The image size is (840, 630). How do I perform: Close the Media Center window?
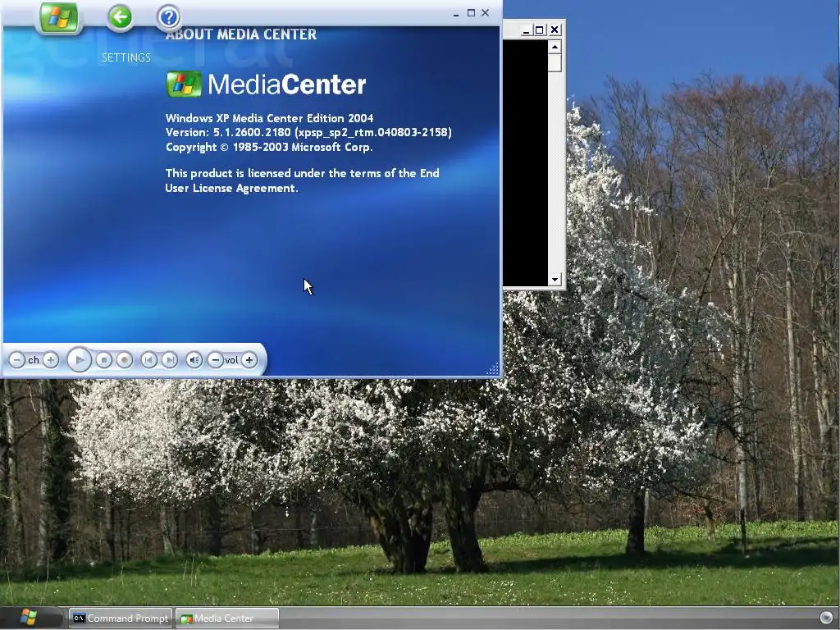click(x=486, y=13)
